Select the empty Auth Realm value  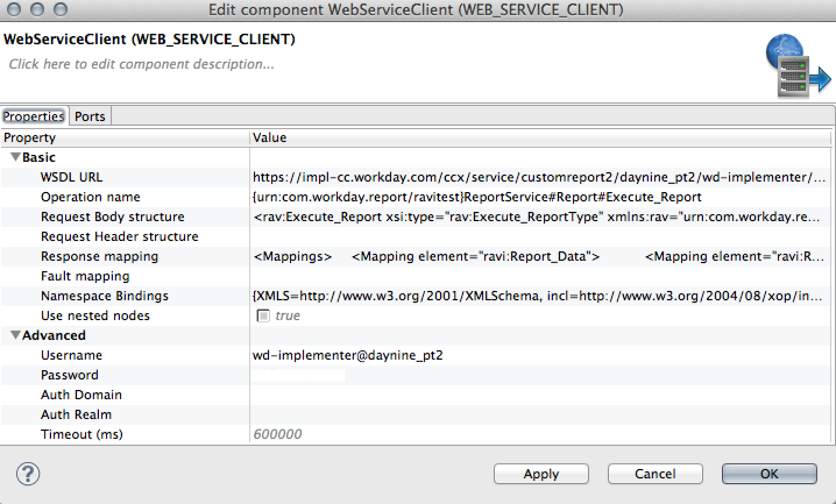click(540, 414)
